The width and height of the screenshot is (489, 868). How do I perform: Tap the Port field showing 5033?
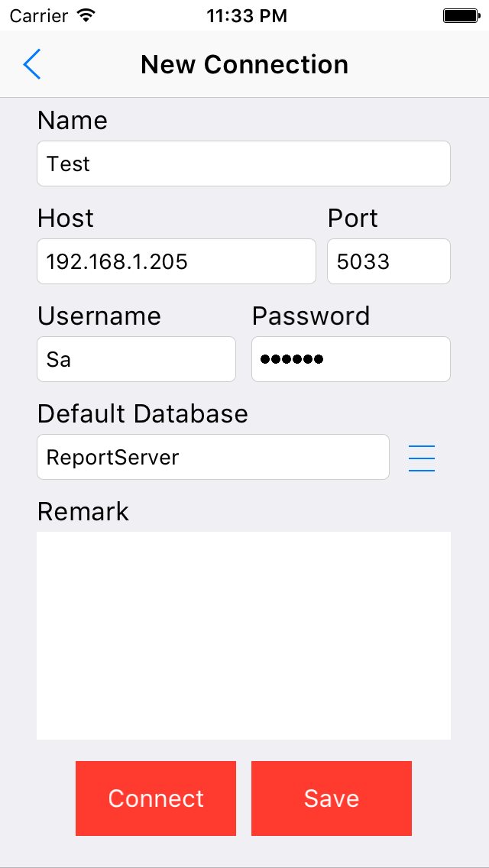388,261
